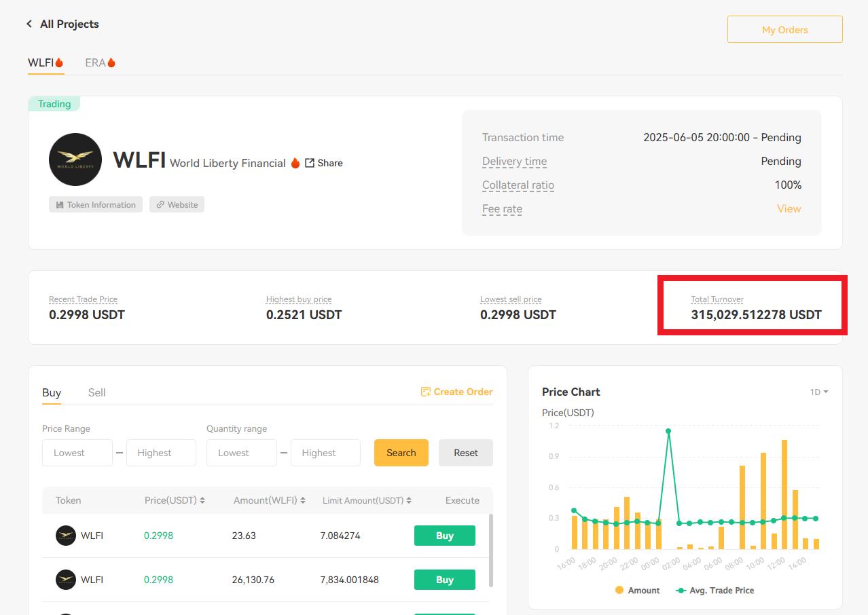Viewport: 868px width, 615px height.
Task: Click the Delivery time label
Action: coord(514,162)
